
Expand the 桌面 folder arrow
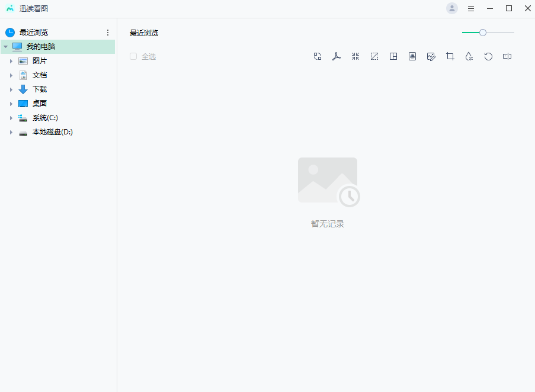click(11, 104)
